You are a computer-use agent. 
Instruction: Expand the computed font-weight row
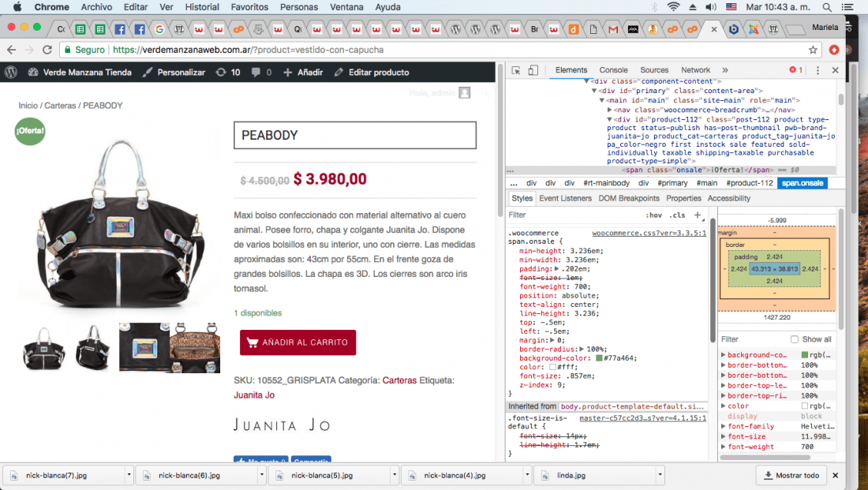click(723, 447)
